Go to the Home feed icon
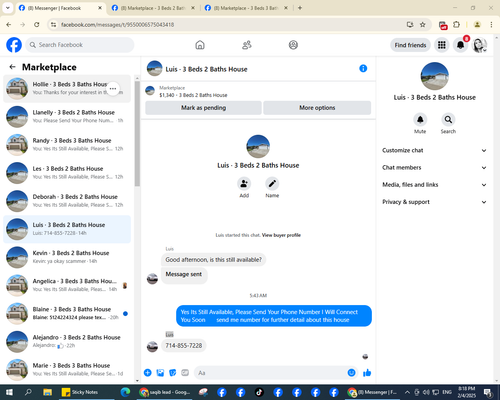500x400 pixels. (200, 45)
